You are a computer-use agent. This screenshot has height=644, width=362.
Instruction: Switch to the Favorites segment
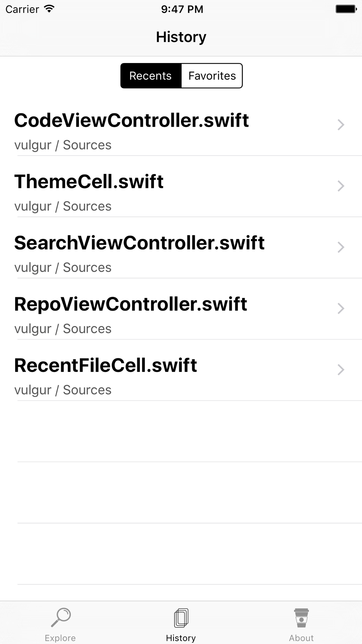coord(212,76)
